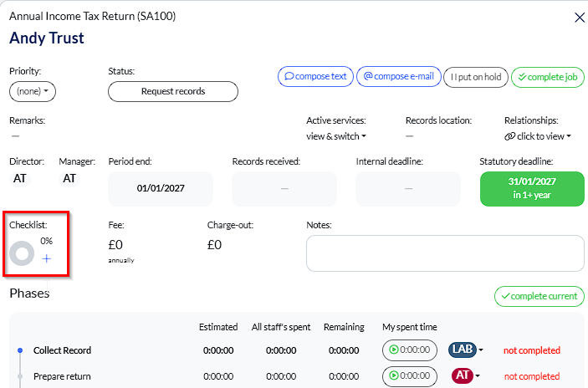Viewport: 588px width, 388px height.
Task: Click the Request records status button
Action: coord(173,91)
